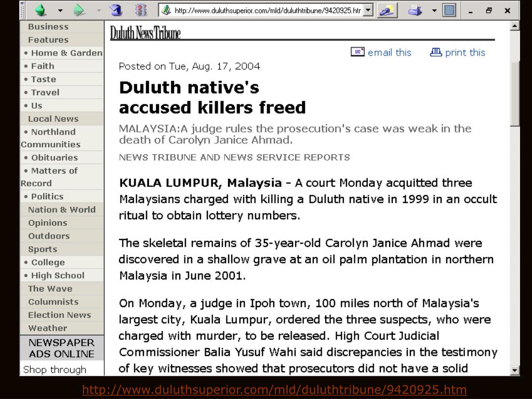
Task: Click the 'email this' link
Action: click(x=390, y=52)
